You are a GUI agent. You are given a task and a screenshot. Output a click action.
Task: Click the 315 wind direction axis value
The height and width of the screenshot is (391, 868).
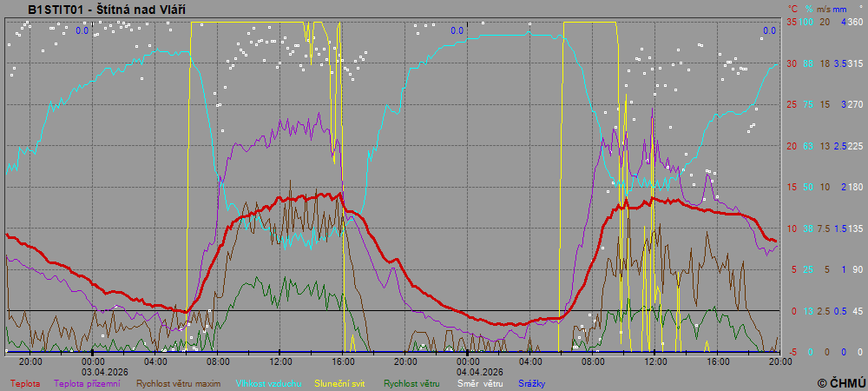pyautogui.click(x=854, y=63)
